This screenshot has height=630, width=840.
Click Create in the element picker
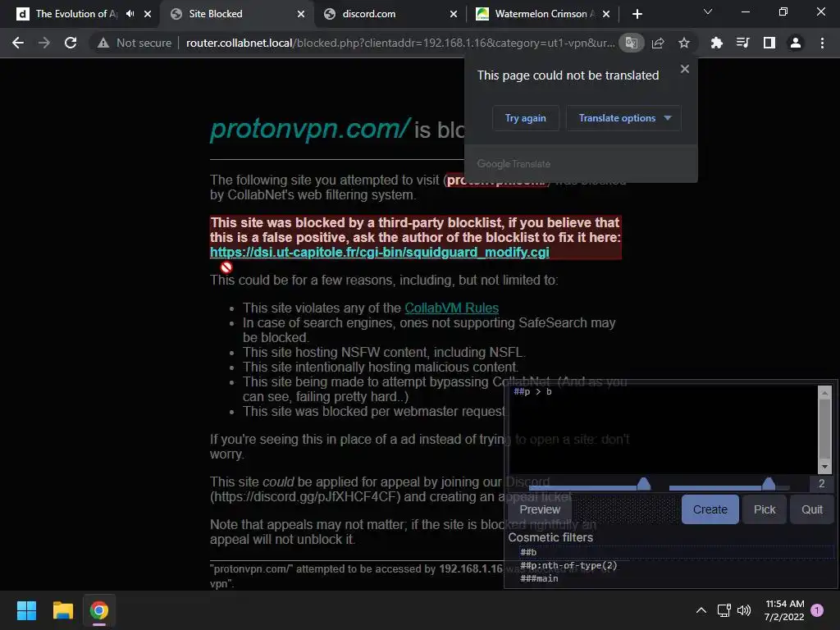pyautogui.click(x=710, y=509)
